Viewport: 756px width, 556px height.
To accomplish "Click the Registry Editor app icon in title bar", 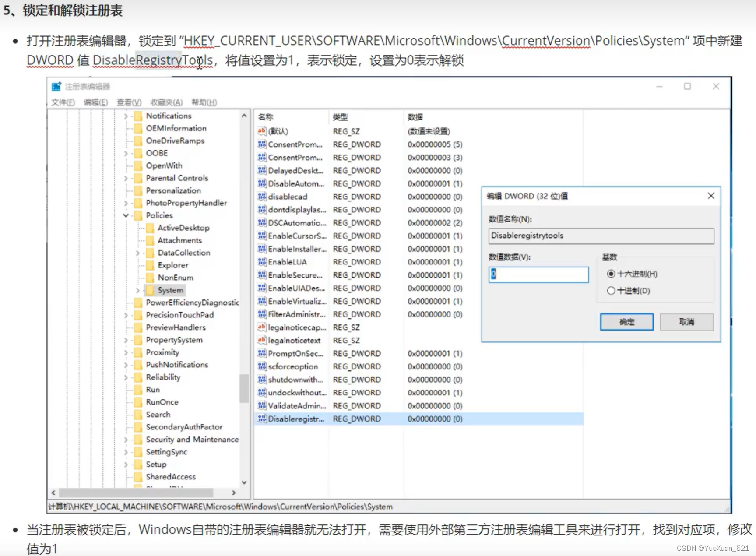I will pyautogui.click(x=56, y=86).
